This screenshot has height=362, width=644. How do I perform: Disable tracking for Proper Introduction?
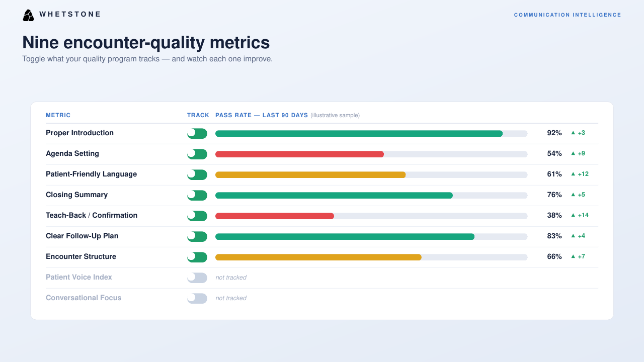coord(197,133)
